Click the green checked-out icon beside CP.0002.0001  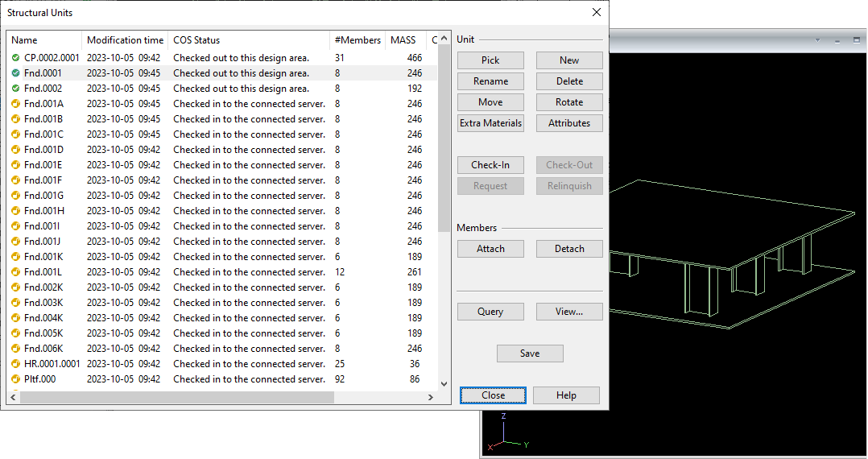click(x=15, y=58)
